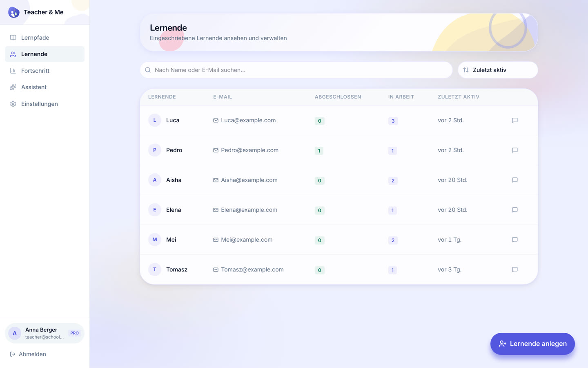This screenshot has width=588, height=368.
Task: Click the Teacher & Me logo icon
Action: coord(14,12)
